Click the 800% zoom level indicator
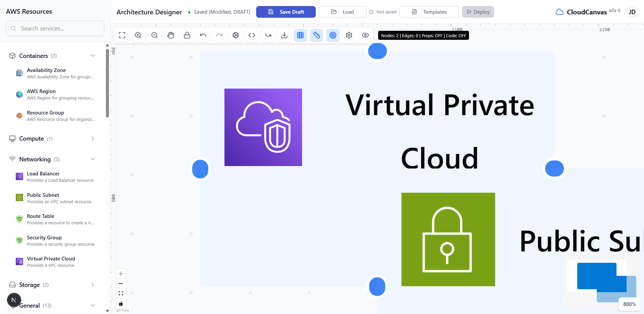This screenshot has height=314, width=644. [x=629, y=304]
